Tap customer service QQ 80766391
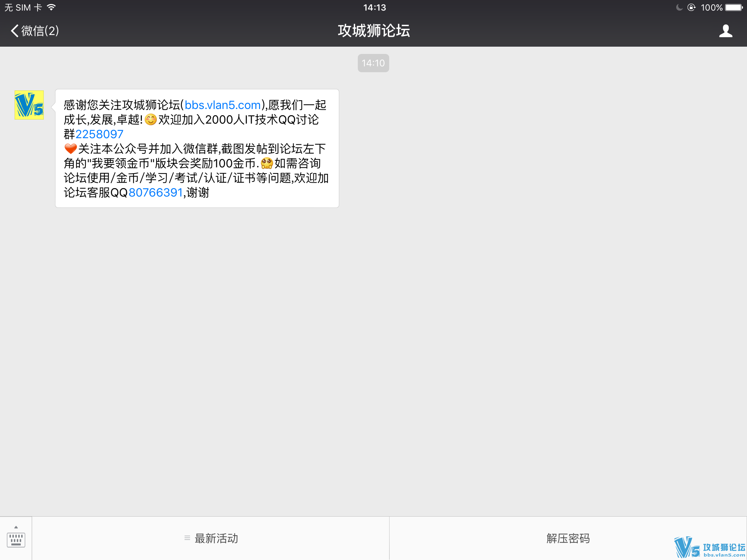This screenshot has height=560, width=747. (155, 193)
